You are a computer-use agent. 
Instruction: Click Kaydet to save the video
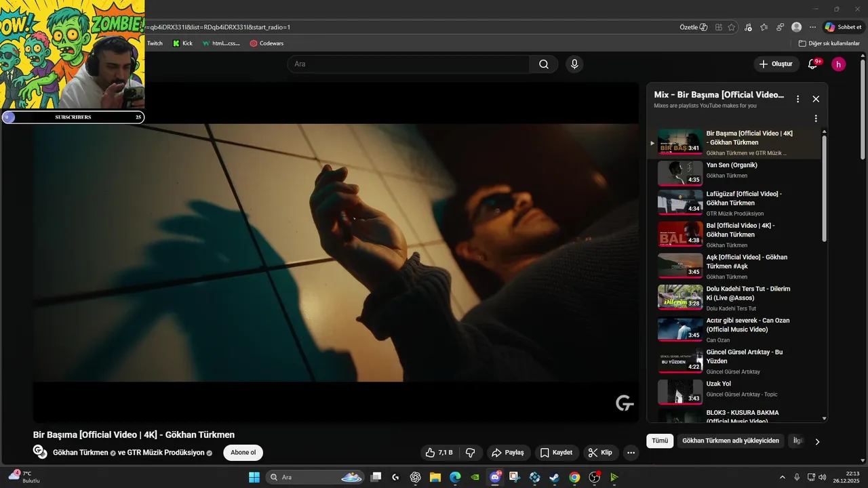(556, 453)
